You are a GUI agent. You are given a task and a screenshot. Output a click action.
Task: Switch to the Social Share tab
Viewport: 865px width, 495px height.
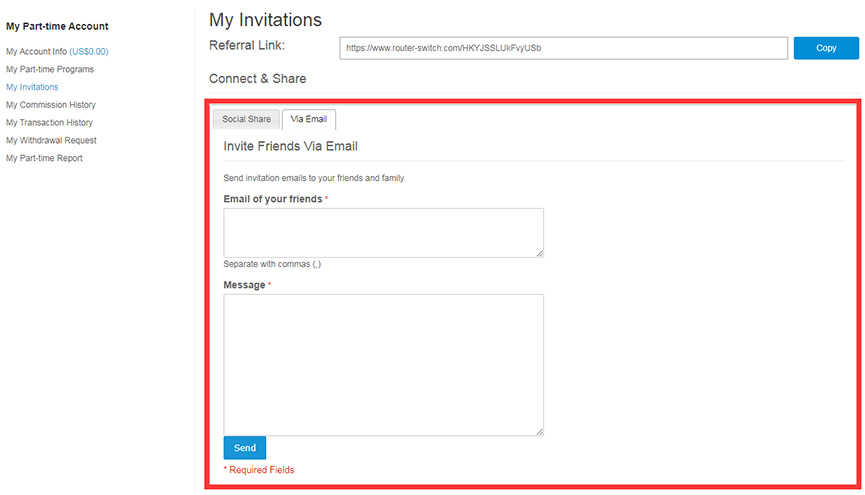[x=246, y=119]
